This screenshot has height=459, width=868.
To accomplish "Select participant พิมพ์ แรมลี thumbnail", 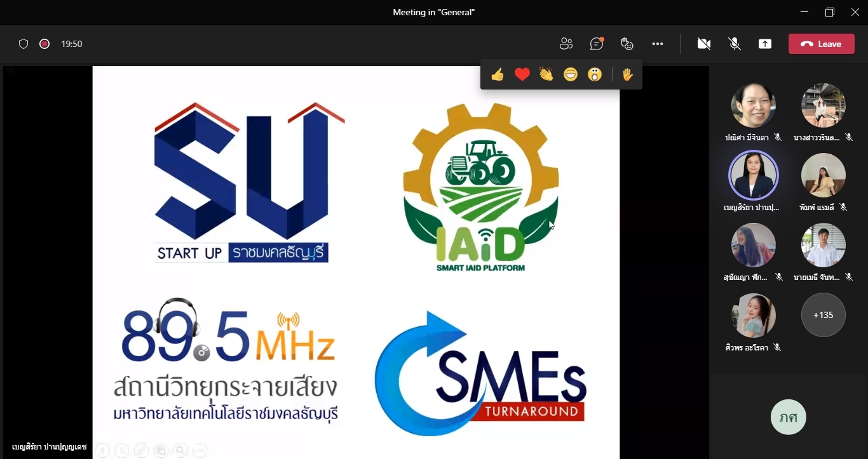I will (824, 175).
